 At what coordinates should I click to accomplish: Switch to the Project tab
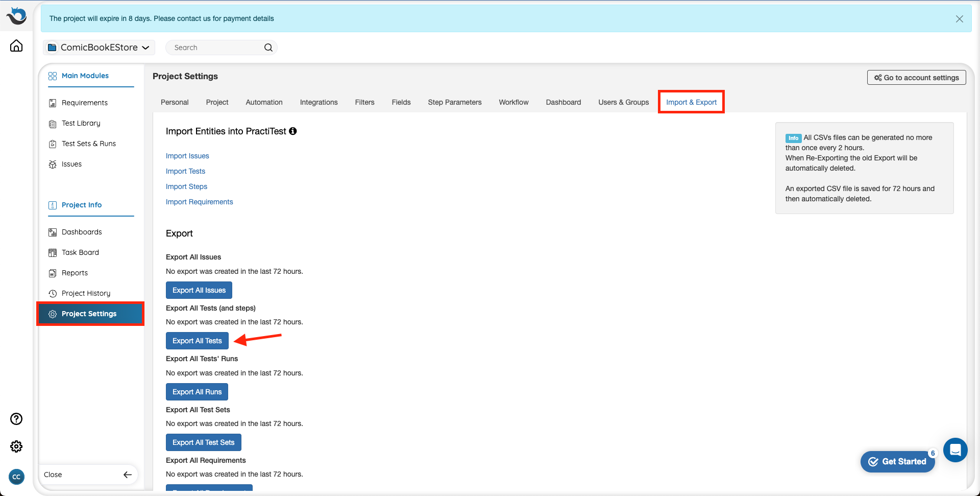217,102
